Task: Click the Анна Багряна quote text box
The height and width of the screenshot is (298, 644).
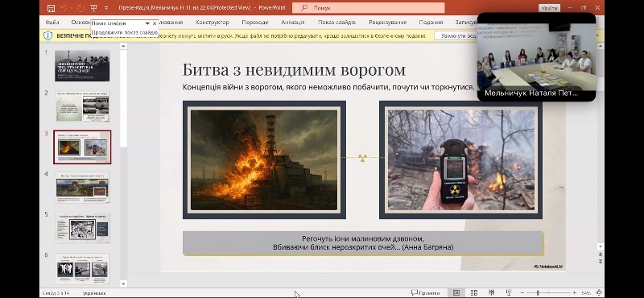Action: tap(363, 243)
